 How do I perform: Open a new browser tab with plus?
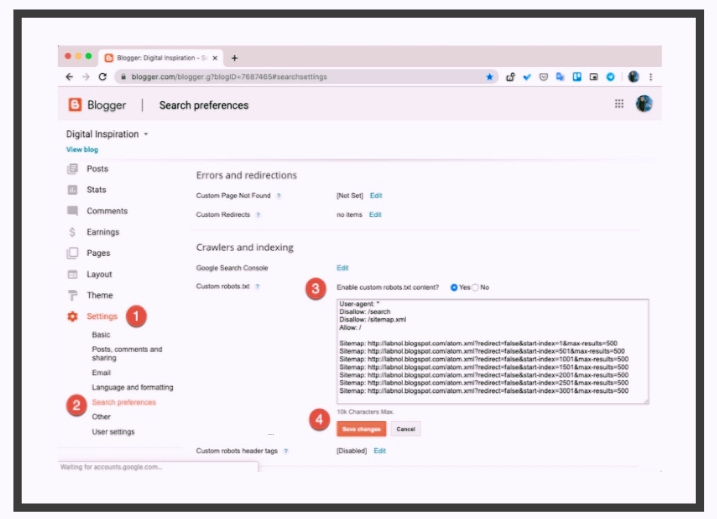235,58
